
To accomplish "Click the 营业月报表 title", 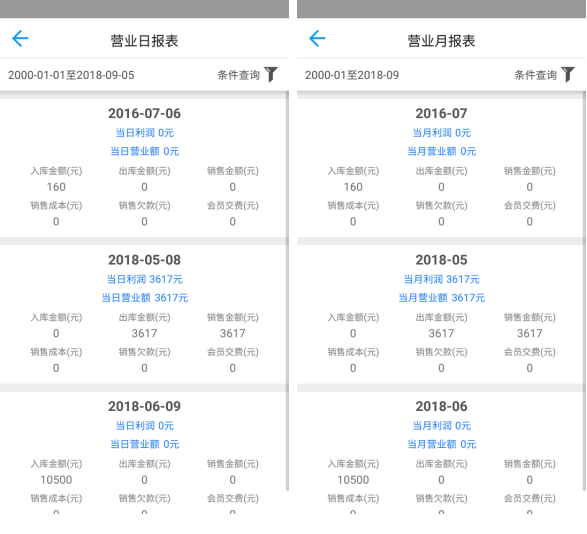I will click(441, 41).
